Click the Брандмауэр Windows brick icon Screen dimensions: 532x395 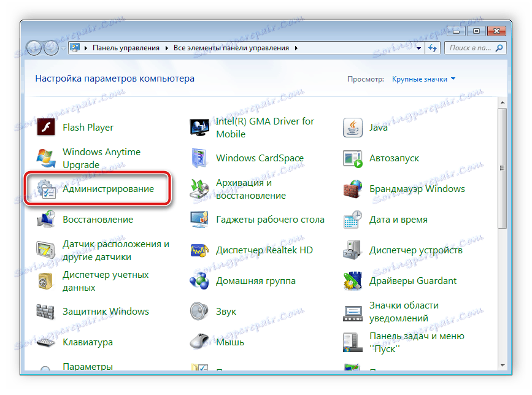click(x=352, y=189)
